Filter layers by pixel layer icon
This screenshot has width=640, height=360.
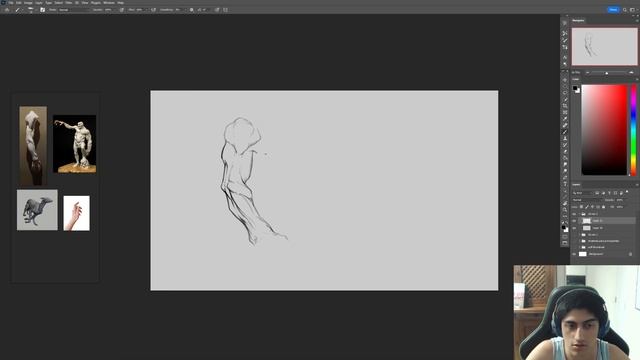point(597,193)
